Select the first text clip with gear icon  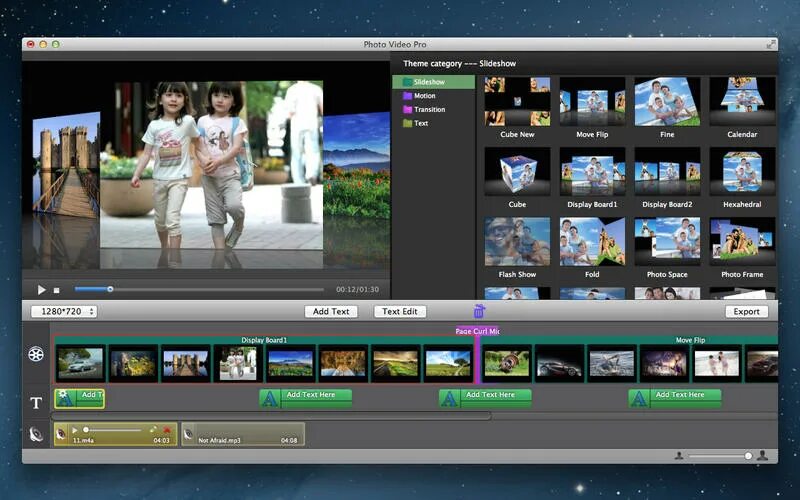coord(80,398)
